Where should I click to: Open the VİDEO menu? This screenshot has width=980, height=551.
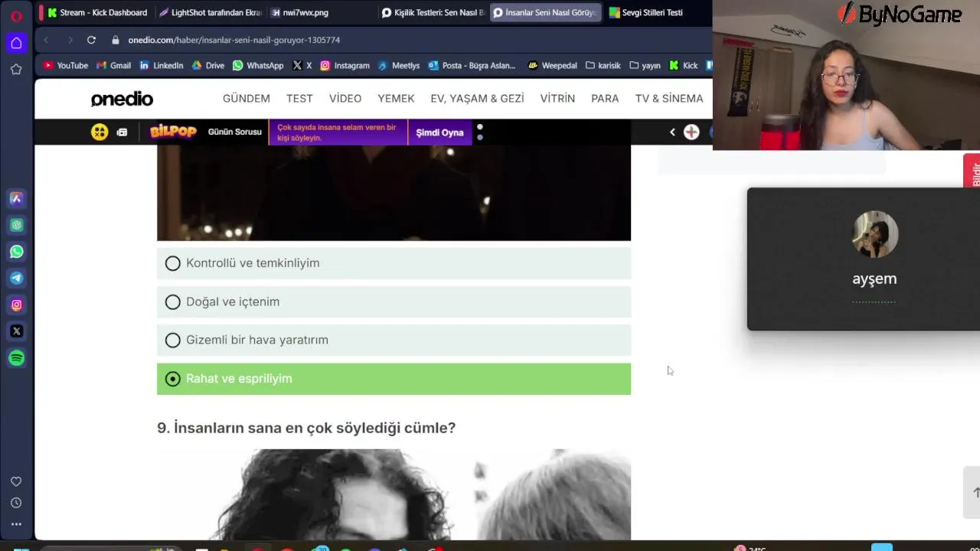point(345,99)
